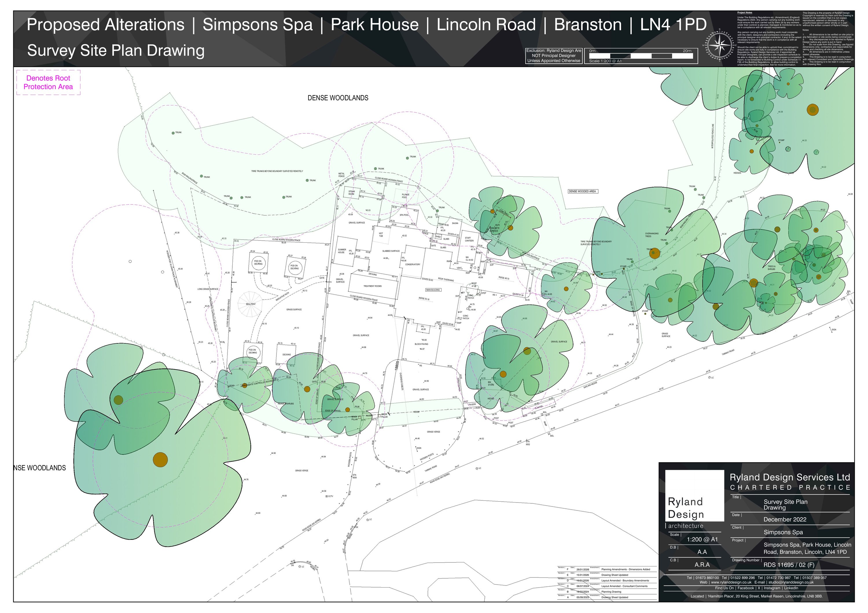Click the Denotes Root Protection Area legend box

[x=48, y=82]
